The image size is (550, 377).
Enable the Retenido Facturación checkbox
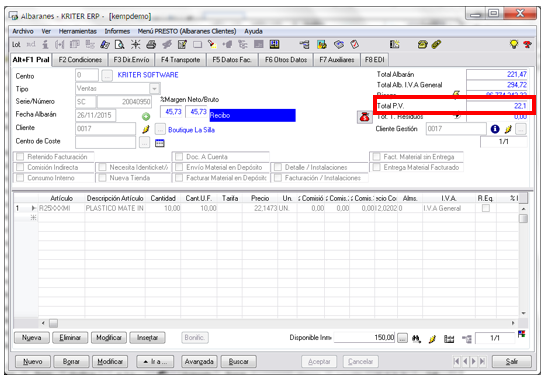(20, 157)
